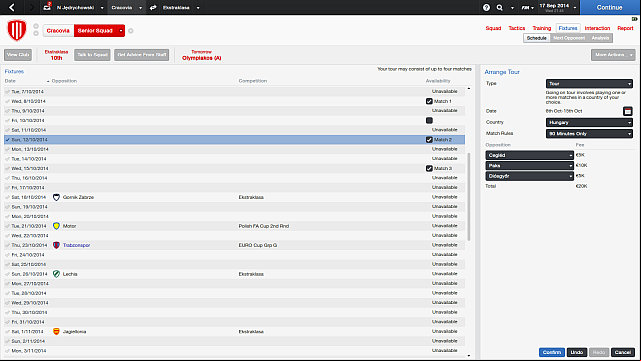Uncheck Match 3 on Wed 15/10/2014
The height and width of the screenshot is (361, 641).
429,168
